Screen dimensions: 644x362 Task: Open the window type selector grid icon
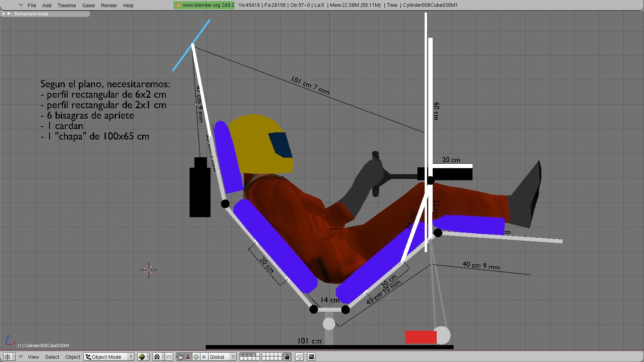point(7,357)
